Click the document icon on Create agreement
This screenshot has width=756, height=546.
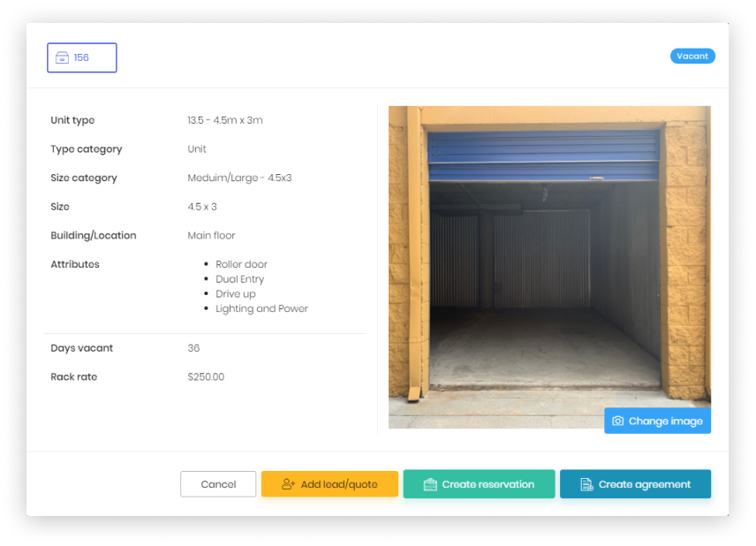[586, 484]
